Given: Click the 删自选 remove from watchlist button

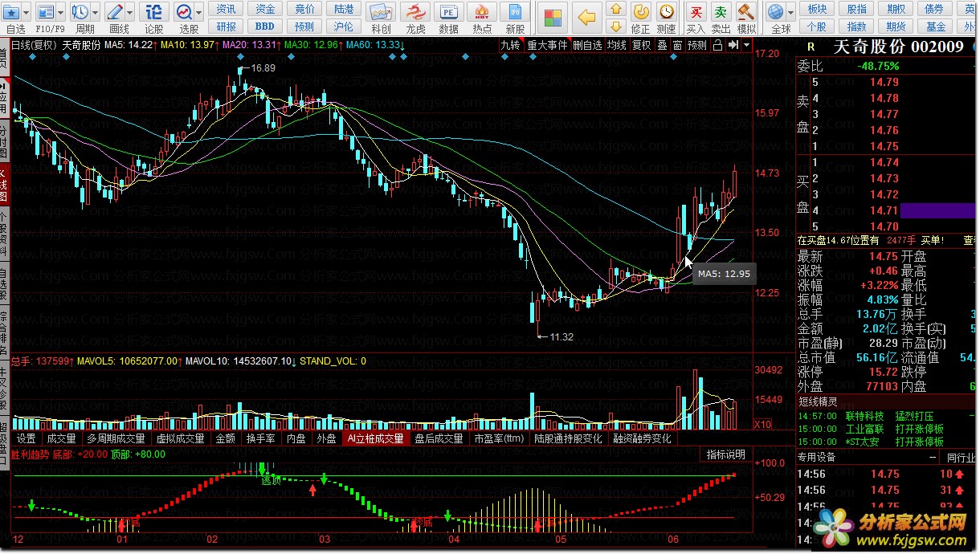Looking at the screenshot, I should click(x=587, y=46).
